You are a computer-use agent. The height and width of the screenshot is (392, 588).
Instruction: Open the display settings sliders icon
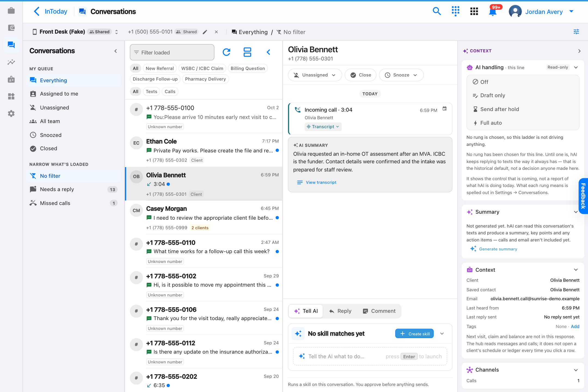click(x=576, y=32)
